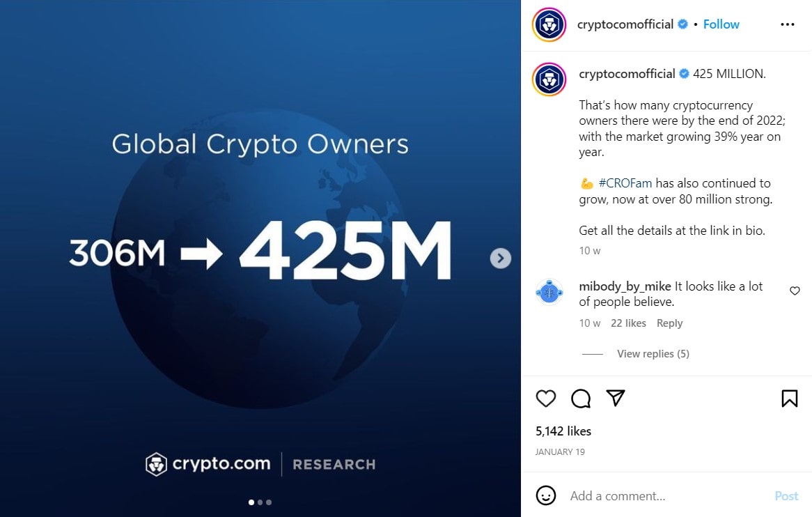View the 5,142 likes list
The height and width of the screenshot is (517, 812).
click(x=563, y=431)
